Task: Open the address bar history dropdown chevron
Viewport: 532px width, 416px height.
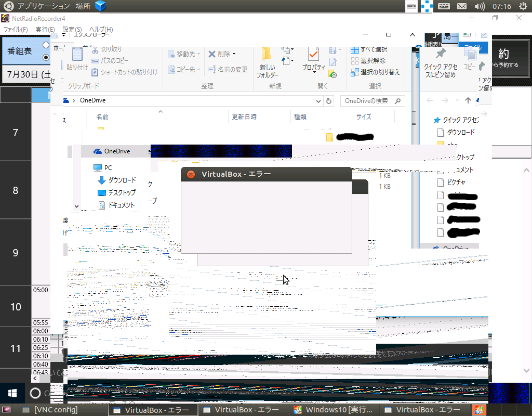Action: (318, 101)
